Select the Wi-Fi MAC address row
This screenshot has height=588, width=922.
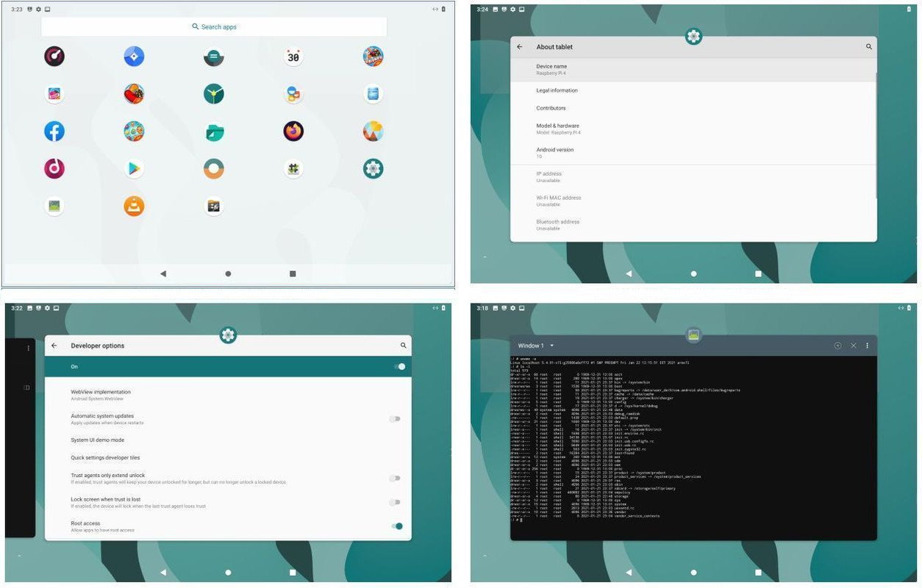point(693,201)
